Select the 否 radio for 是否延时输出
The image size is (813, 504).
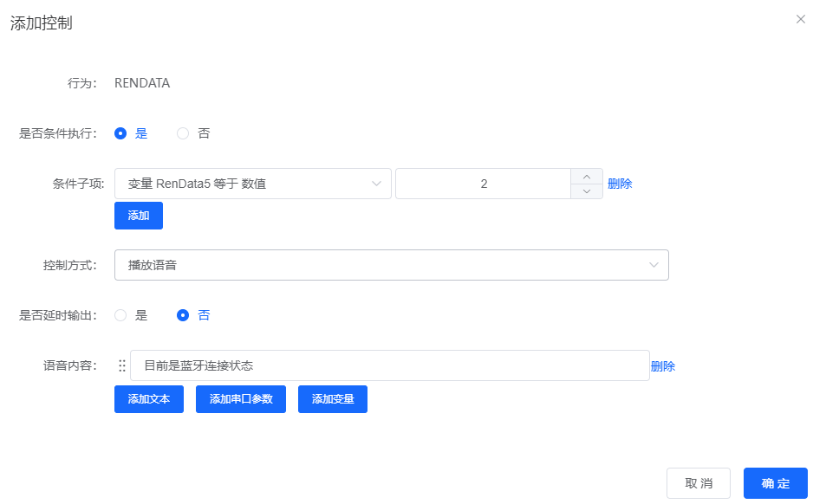[x=182, y=315]
